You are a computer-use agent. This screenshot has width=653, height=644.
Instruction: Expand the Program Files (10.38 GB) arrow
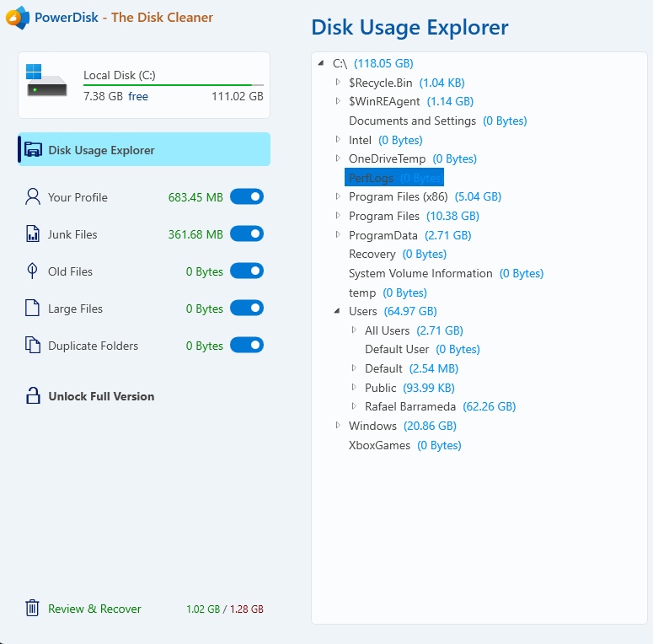pyautogui.click(x=338, y=215)
